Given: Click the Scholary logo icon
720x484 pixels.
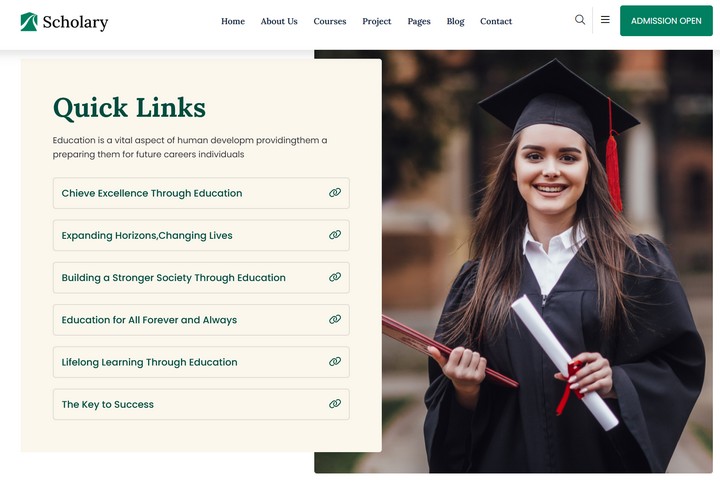Looking at the screenshot, I should click(x=29, y=22).
